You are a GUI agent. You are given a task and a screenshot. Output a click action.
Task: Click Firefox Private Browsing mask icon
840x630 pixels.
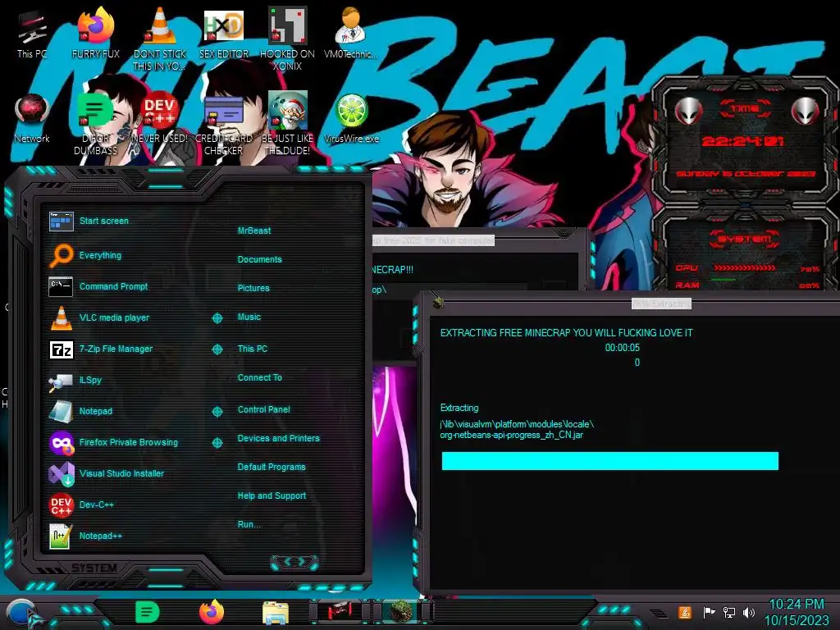(x=61, y=442)
